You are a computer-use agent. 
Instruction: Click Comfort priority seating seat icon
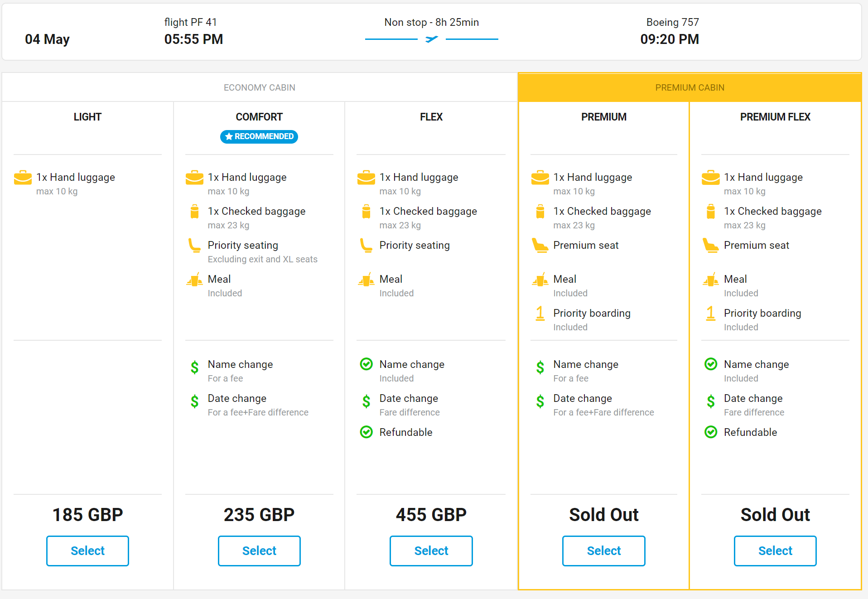(x=194, y=246)
